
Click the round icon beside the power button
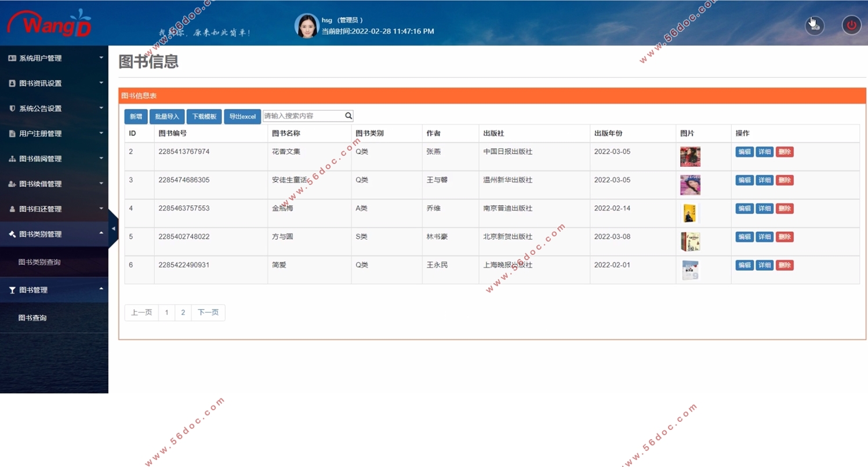click(x=815, y=25)
